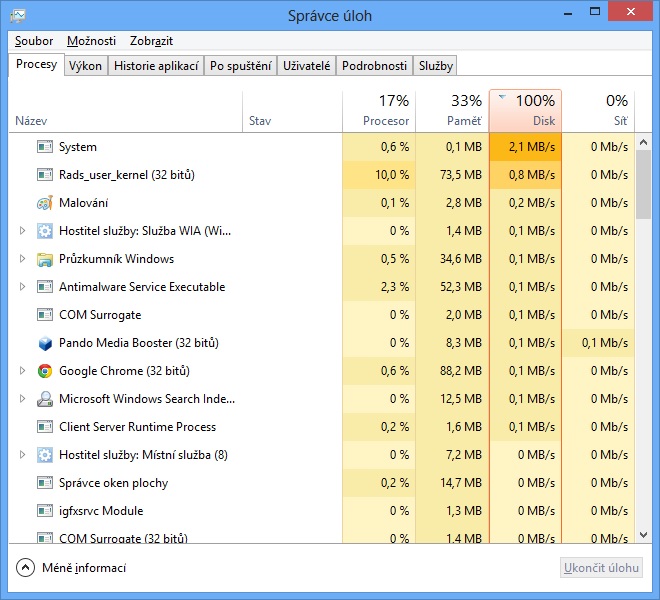Sort by the Paměť column header
Image resolution: width=660 pixels, height=600 pixels.
coord(452,111)
